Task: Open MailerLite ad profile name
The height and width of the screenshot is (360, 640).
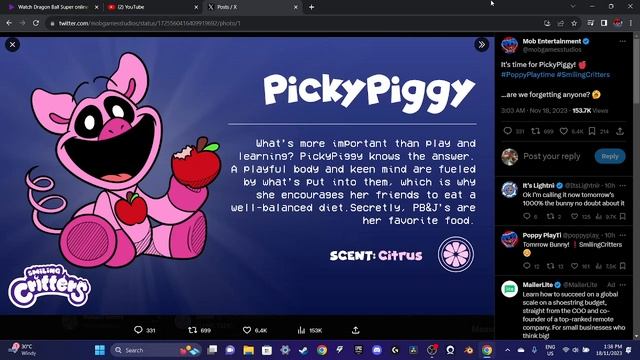Action: [x=538, y=285]
